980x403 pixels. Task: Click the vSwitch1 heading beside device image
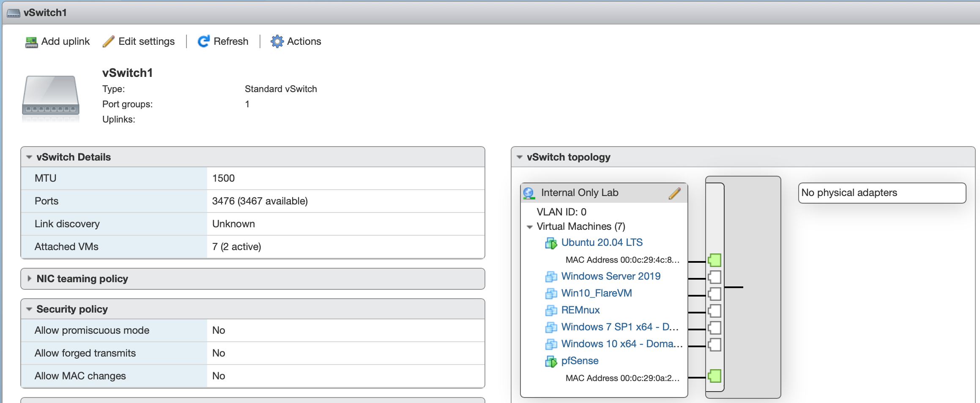127,73
